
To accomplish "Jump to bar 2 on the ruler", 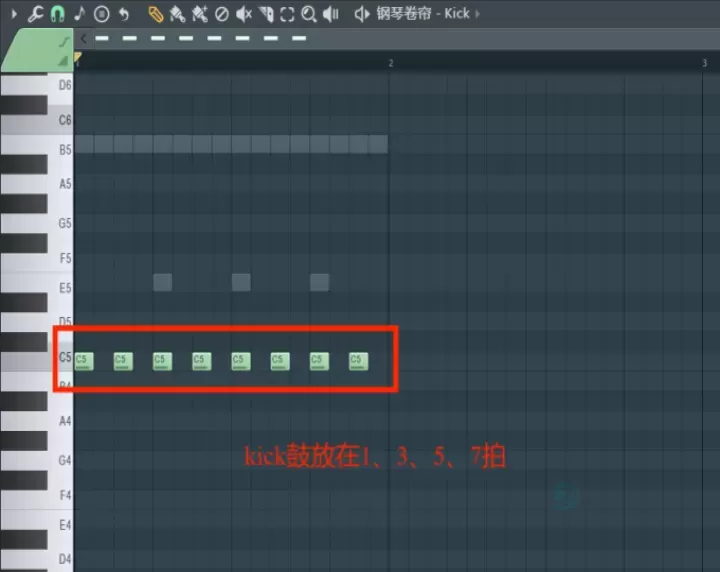I will point(391,63).
